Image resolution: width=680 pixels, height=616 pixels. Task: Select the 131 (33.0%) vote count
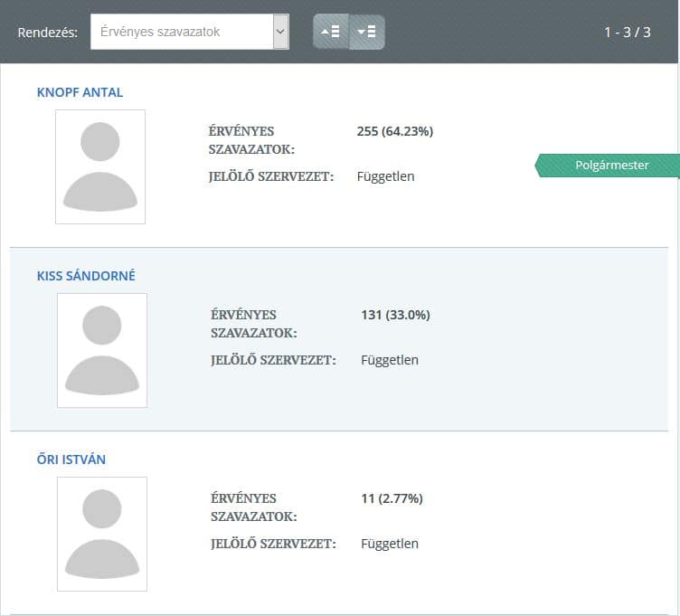395,315
